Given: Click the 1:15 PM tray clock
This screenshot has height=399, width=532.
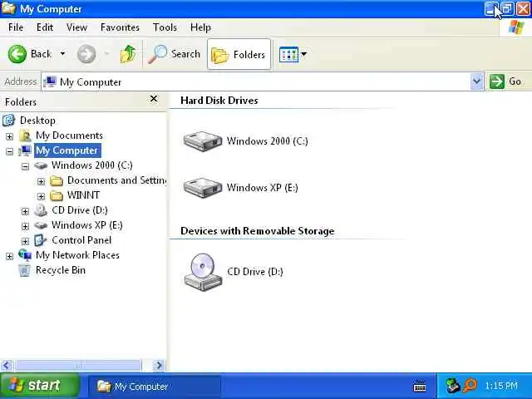Looking at the screenshot, I should [x=501, y=386].
